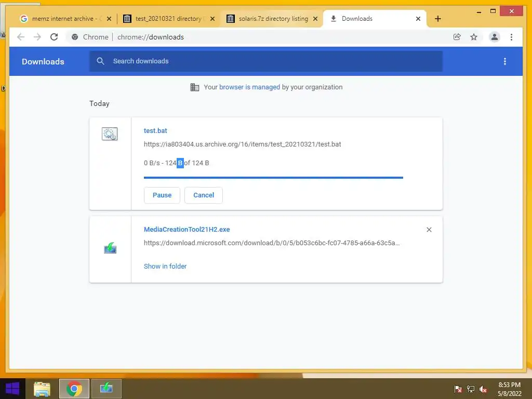Click the managed organization building icon
Viewport: 532px width, 399px height.
pyautogui.click(x=195, y=87)
